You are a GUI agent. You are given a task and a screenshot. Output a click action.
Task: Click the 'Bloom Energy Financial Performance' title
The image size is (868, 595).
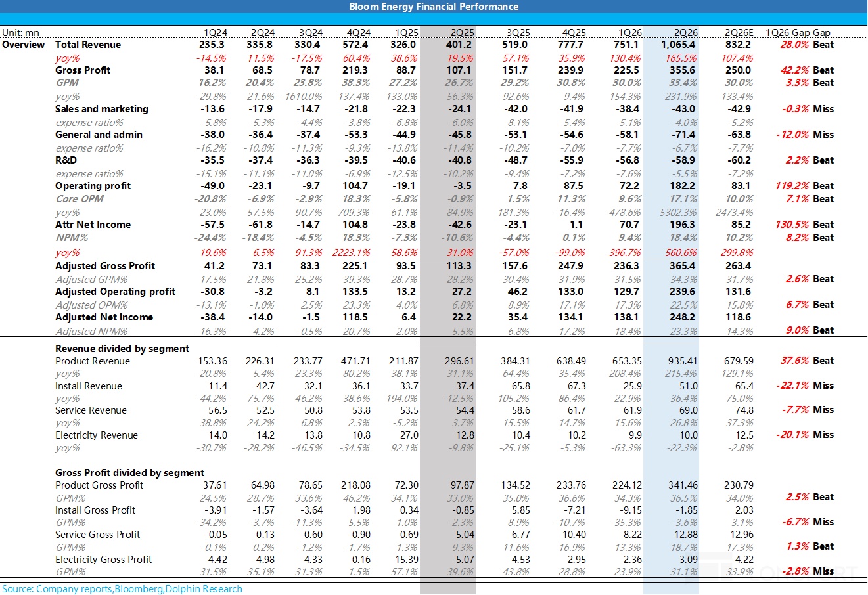(434, 7)
